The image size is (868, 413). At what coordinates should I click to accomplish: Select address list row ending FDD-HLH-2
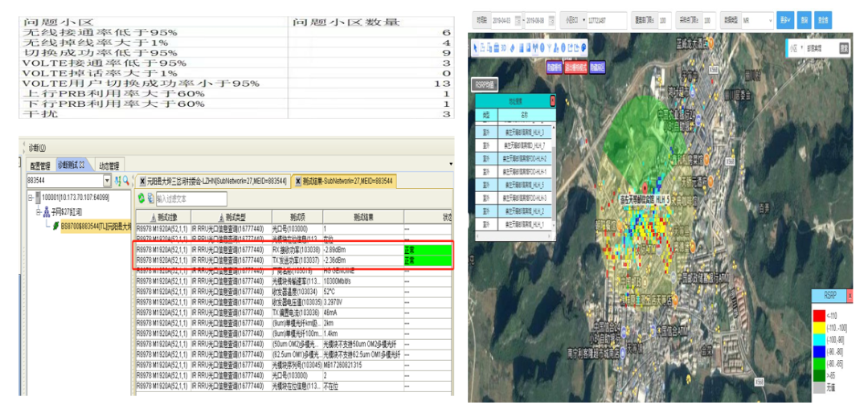[x=512, y=158]
